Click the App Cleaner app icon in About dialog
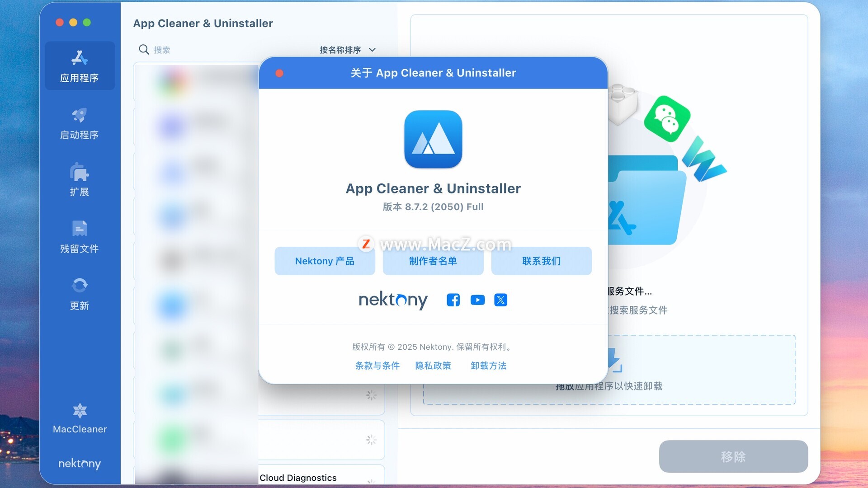 [x=433, y=139]
